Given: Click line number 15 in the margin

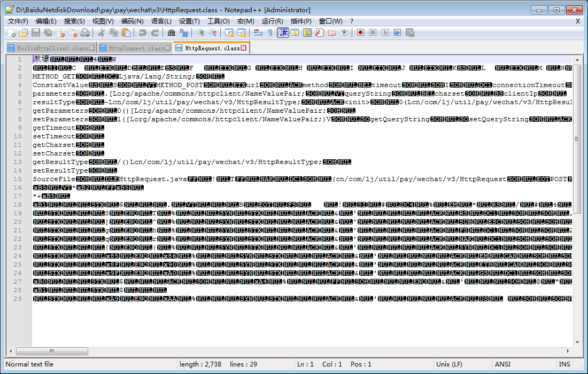Looking at the screenshot, I should [x=18, y=179].
